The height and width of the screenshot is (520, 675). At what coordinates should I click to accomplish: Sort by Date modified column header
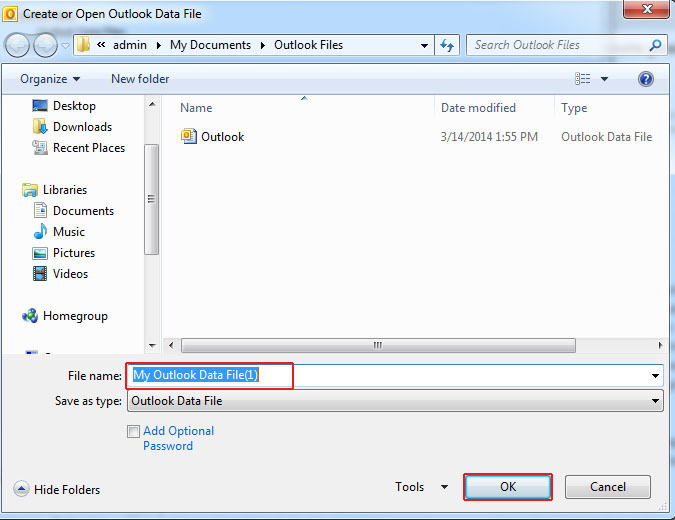pyautogui.click(x=478, y=108)
